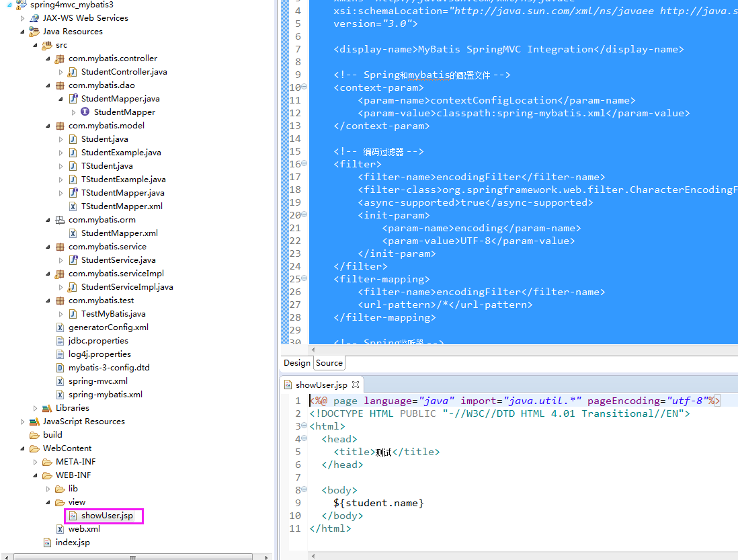This screenshot has height=560, width=738.
Task: Expand Libraries node
Action: click(35, 409)
